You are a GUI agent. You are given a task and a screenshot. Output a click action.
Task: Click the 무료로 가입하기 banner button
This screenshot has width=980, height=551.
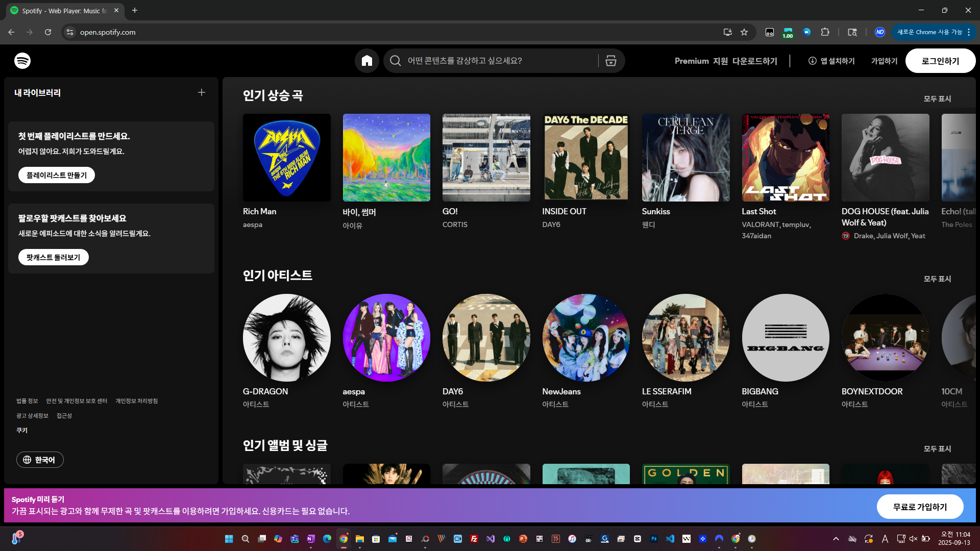coord(920,507)
